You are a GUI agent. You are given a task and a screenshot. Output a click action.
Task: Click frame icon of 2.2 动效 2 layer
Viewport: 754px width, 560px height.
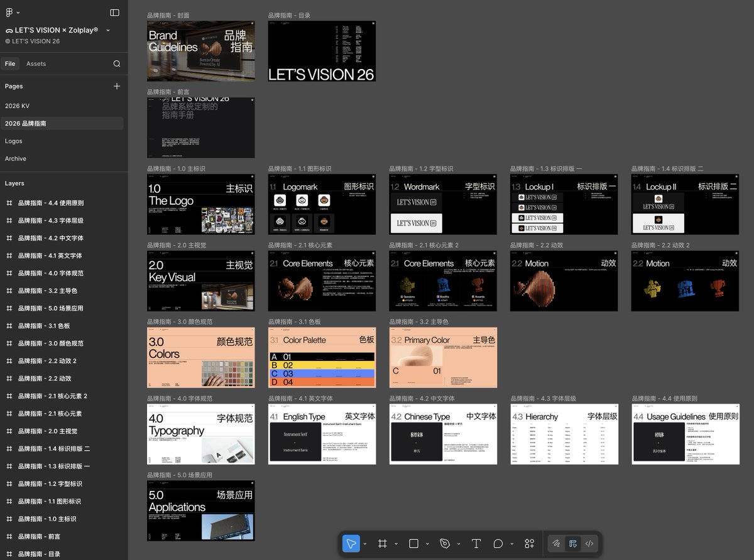tap(9, 361)
